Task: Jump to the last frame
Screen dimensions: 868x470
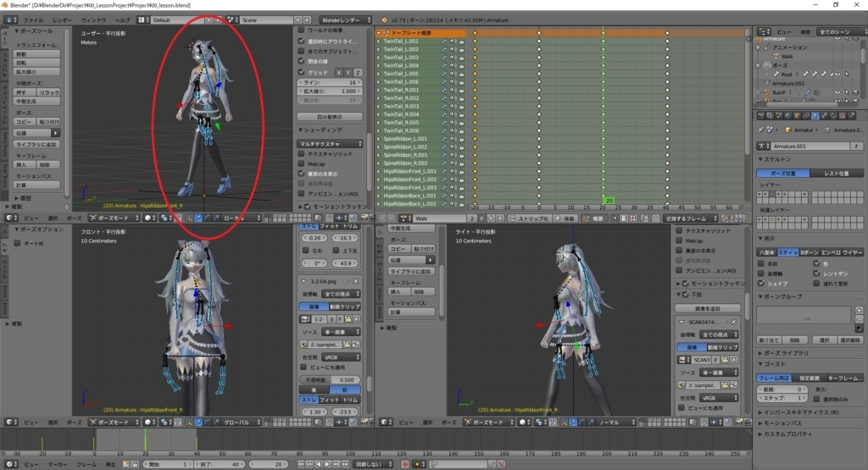Action: click(x=345, y=464)
